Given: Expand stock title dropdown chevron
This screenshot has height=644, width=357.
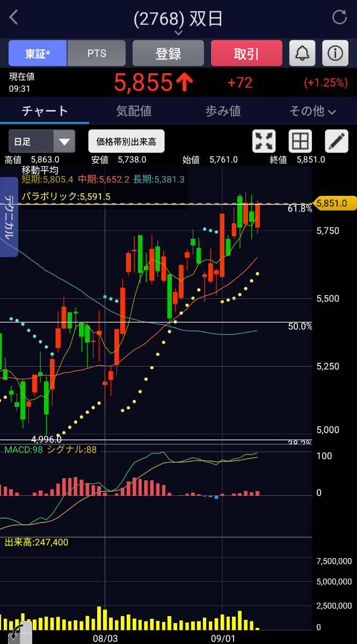Looking at the screenshot, I should coord(179,33).
